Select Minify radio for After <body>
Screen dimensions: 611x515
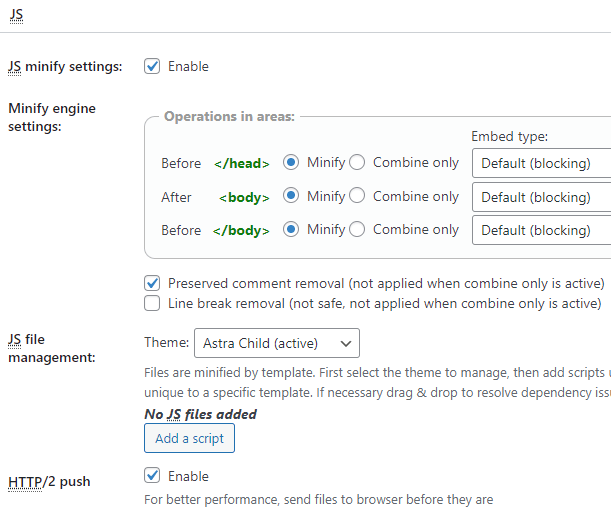(291, 196)
